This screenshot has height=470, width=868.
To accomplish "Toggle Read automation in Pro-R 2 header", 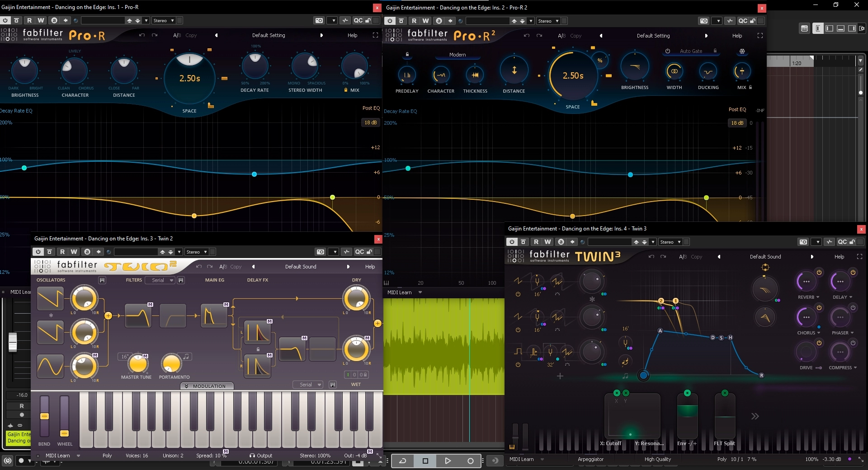I will [x=414, y=21].
